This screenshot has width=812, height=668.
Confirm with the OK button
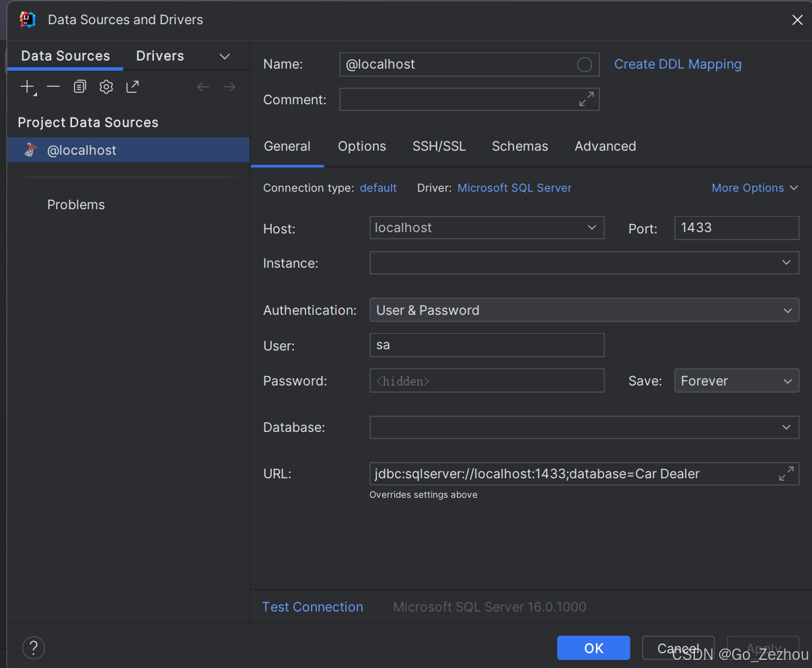tap(593, 648)
